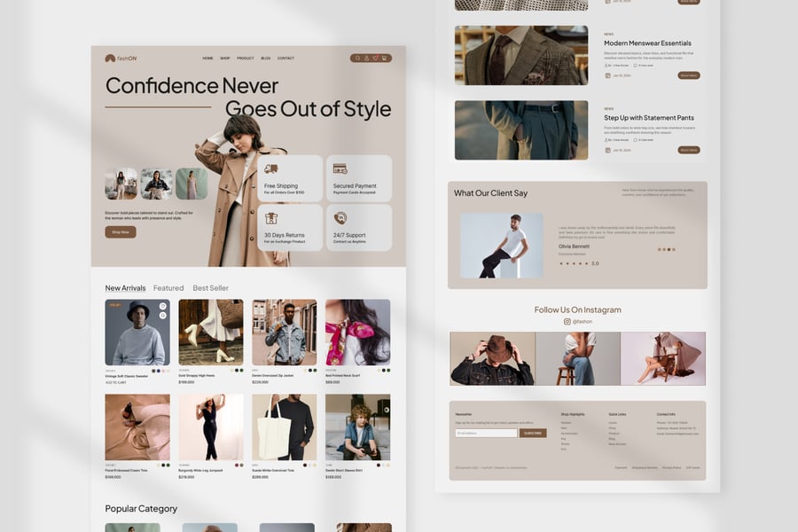Viewport: 798px width, 532px height.
Task: Click the 24/7 Support phone icon
Action: tap(340, 218)
